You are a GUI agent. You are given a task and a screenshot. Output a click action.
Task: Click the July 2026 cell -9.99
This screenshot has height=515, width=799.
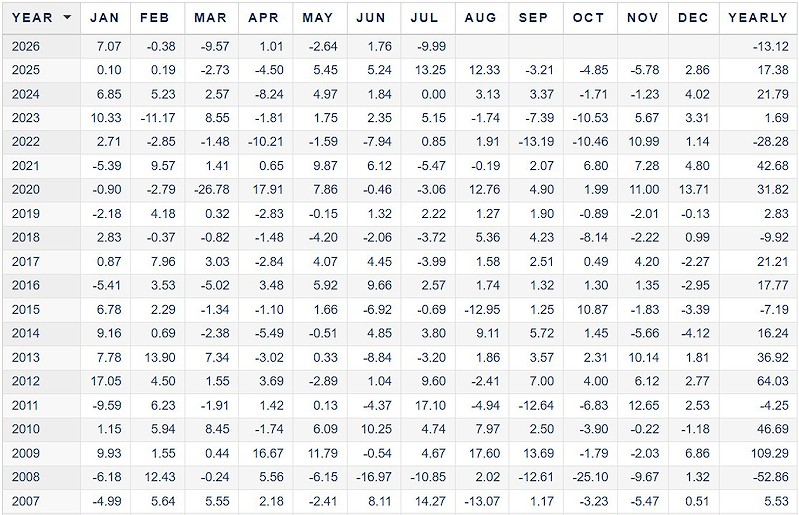tap(431, 46)
